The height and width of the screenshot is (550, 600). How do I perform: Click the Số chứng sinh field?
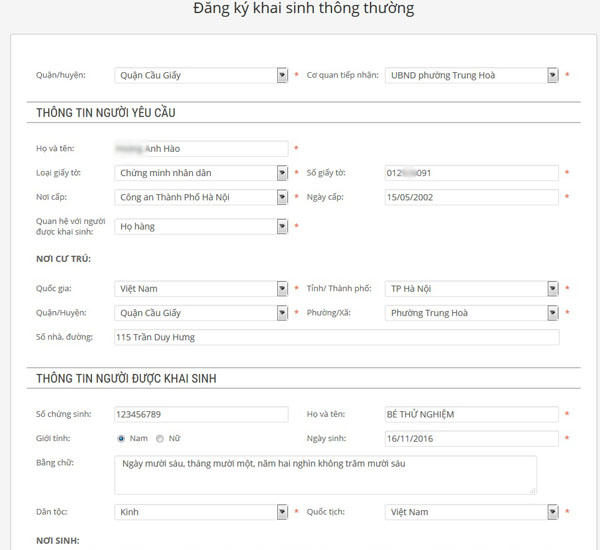coord(200,414)
